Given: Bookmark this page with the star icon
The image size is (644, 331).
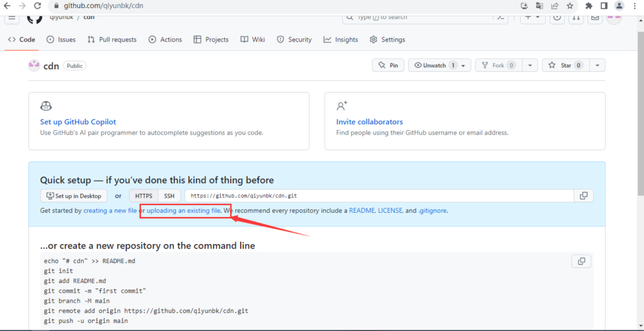Looking at the screenshot, I should (x=570, y=6).
